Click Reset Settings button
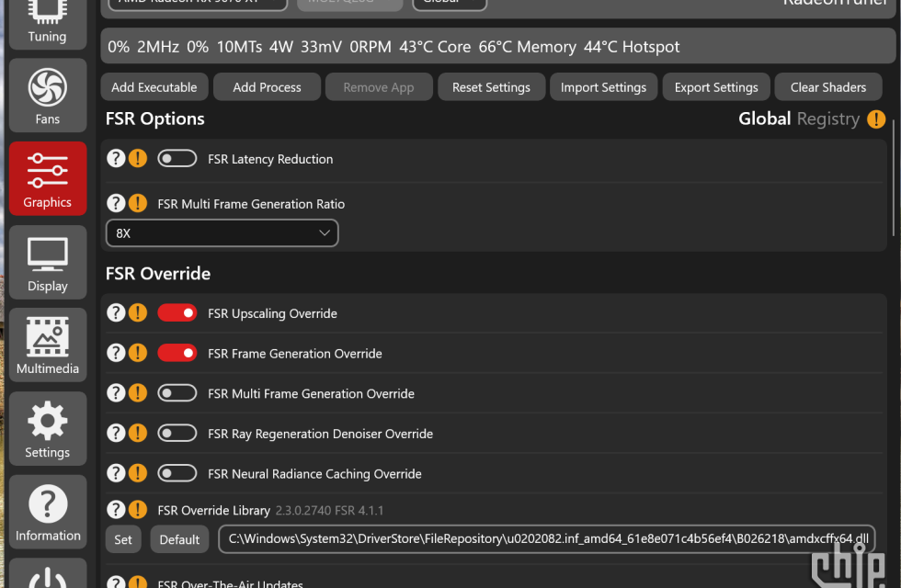 pos(491,87)
